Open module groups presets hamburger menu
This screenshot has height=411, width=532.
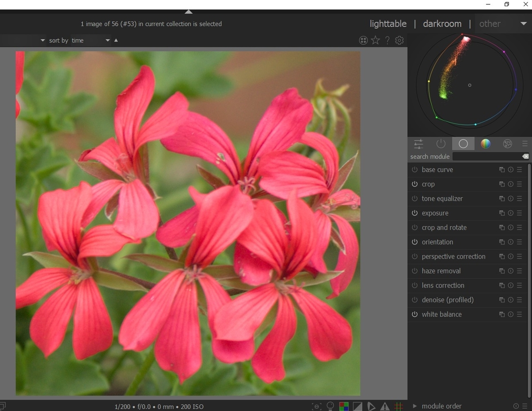click(525, 143)
